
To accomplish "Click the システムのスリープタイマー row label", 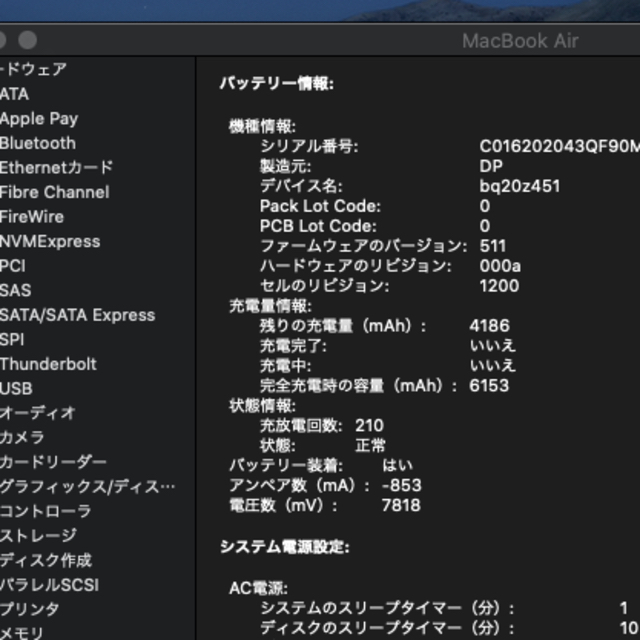I will coord(387,609).
